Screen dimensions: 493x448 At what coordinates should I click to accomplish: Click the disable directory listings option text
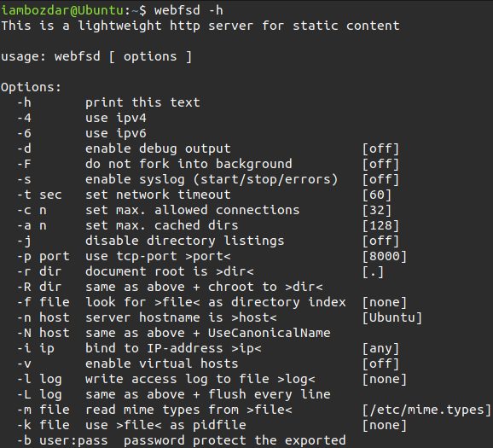[x=185, y=241]
